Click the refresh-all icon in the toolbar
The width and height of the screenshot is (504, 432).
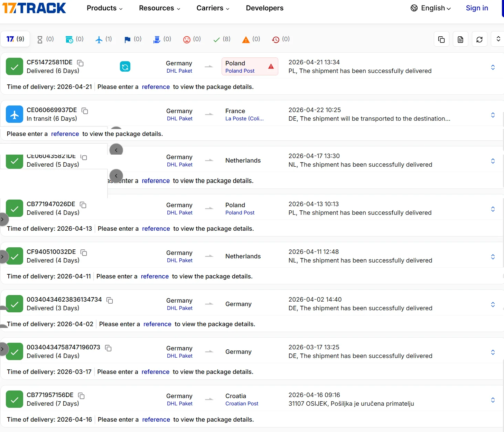[479, 39]
